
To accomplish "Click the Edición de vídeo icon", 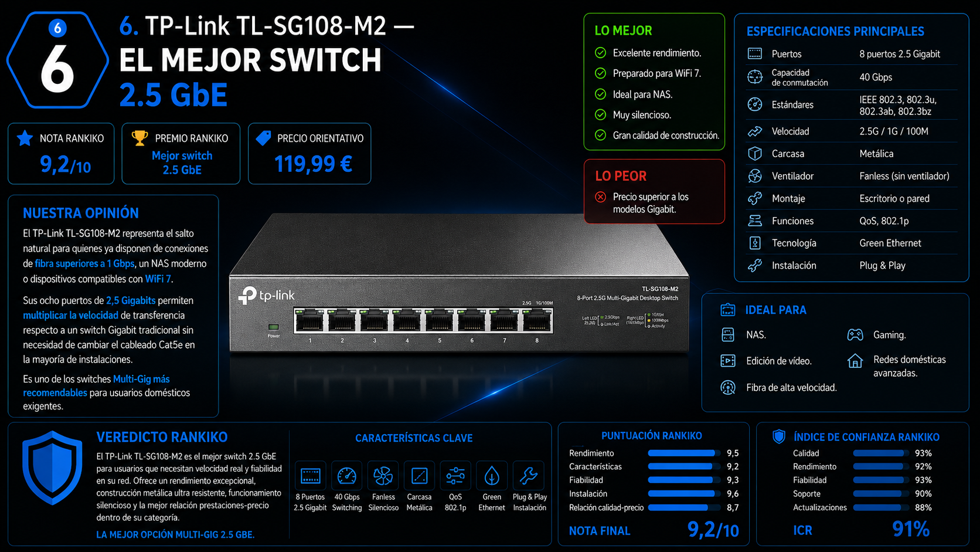I will [728, 361].
